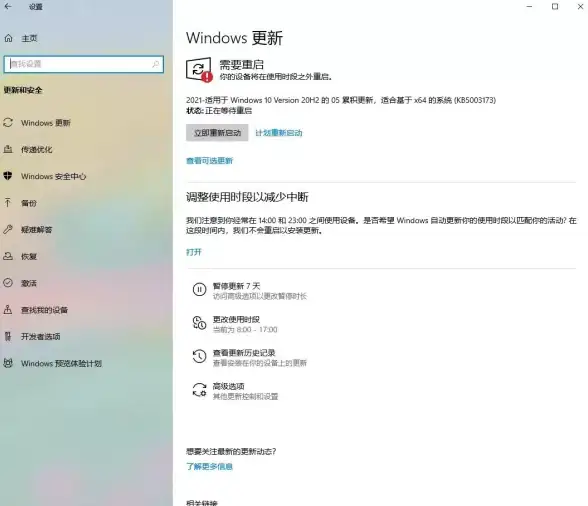Go back with the arrow icon
Viewport: 588px width, 506px height.
click(8, 6)
